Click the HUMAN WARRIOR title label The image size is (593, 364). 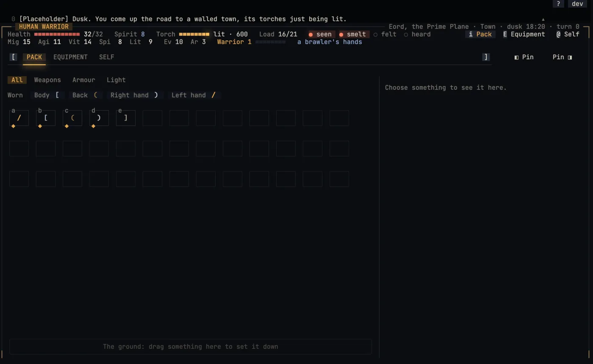(x=44, y=27)
